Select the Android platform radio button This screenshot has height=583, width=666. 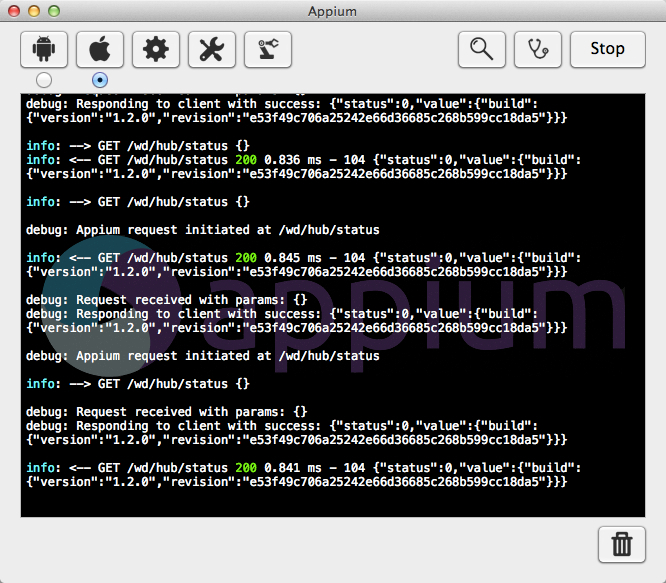[44, 80]
